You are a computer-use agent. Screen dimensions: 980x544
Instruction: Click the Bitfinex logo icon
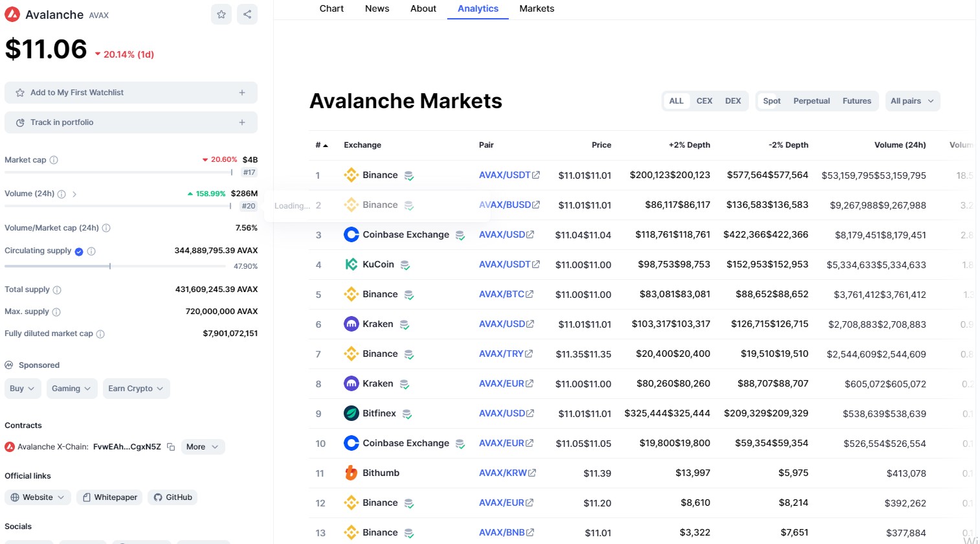tap(351, 413)
